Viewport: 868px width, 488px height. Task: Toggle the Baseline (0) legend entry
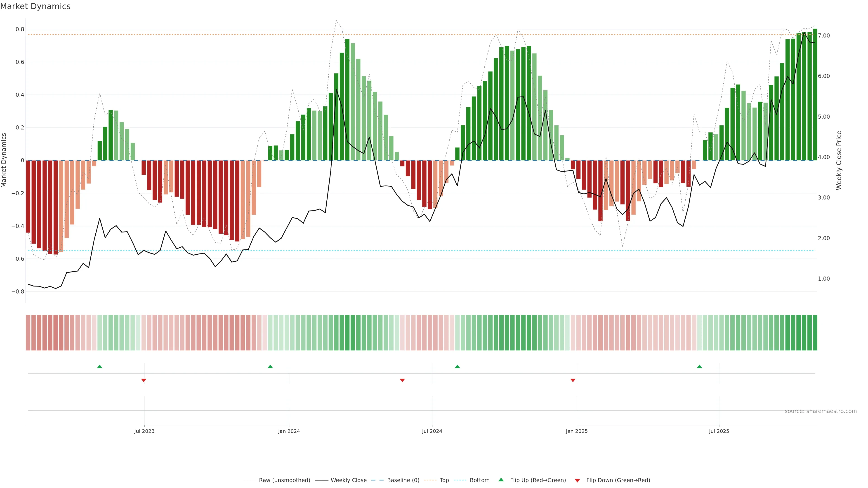coord(403,480)
